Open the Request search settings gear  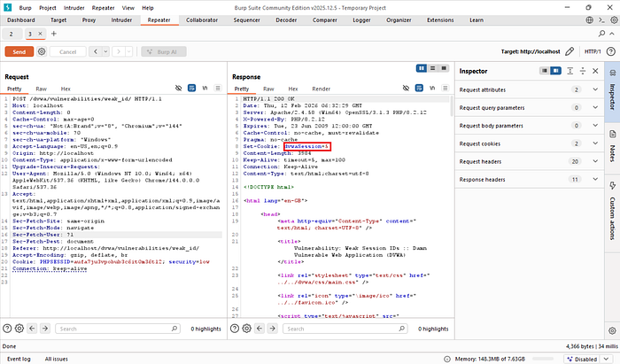click(x=19, y=329)
